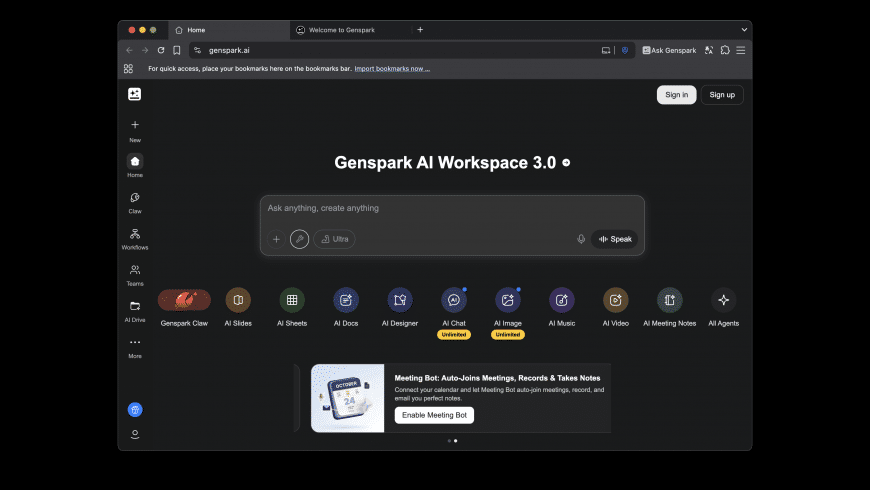
Task: Open a new browser tab
Action: tap(420, 29)
